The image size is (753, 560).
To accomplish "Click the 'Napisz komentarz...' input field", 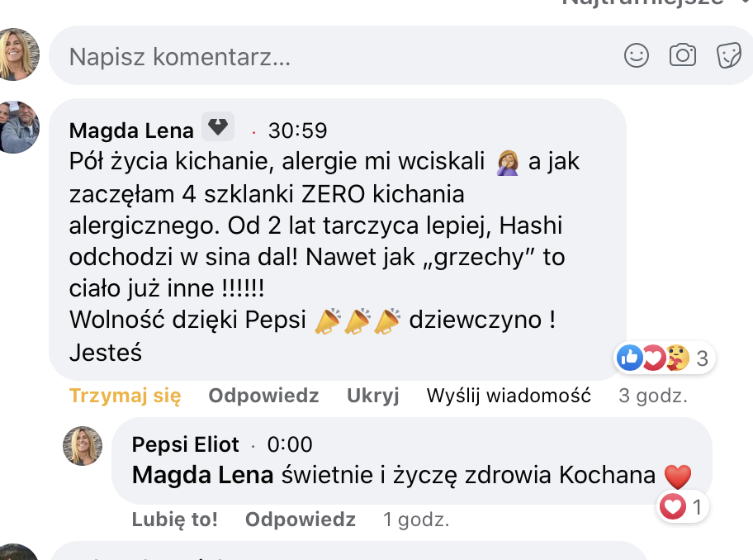I will click(x=330, y=56).
